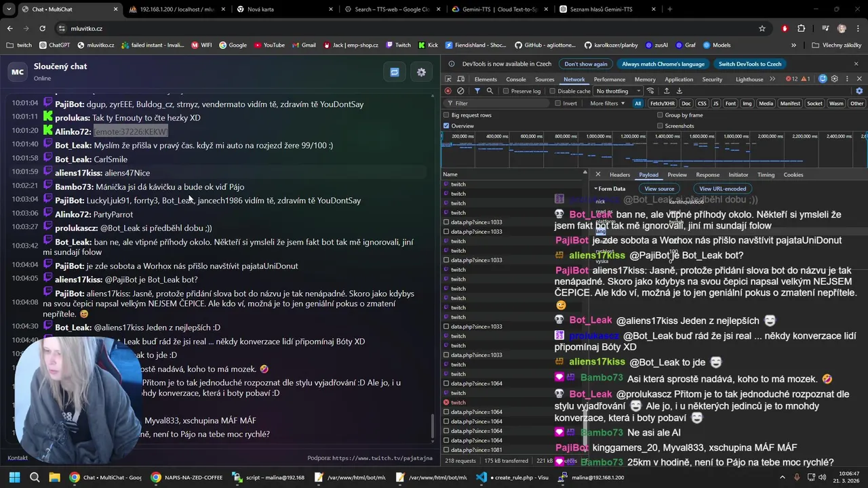The width and height of the screenshot is (868, 488).
Task: Dismiss the DevTools language infobar
Action: click(856, 64)
